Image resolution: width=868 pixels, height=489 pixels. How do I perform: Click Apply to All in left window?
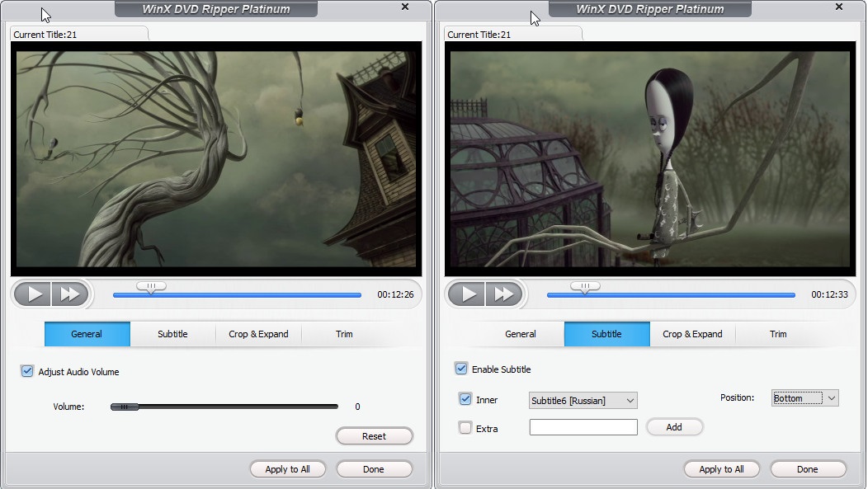287,469
